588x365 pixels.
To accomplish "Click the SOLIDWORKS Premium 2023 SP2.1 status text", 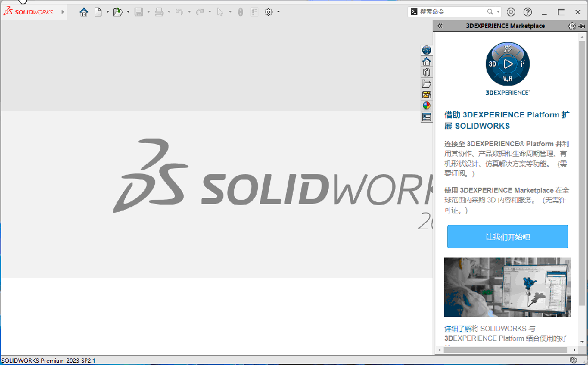I will [x=49, y=361].
